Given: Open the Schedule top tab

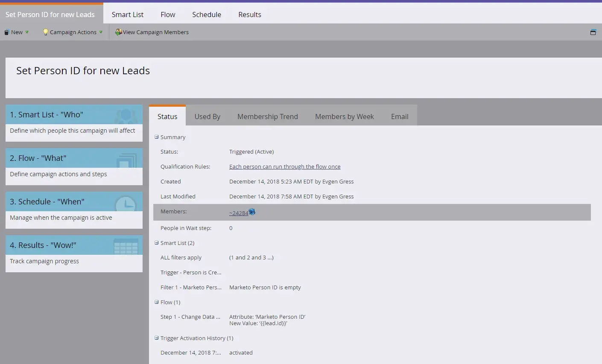Looking at the screenshot, I should click(x=207, y=15).
